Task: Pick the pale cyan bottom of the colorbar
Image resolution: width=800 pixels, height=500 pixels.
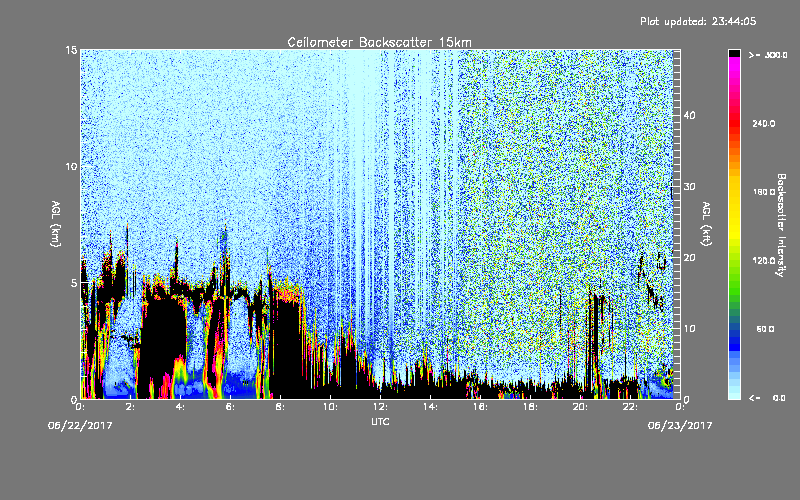Action: click(734, 394)
